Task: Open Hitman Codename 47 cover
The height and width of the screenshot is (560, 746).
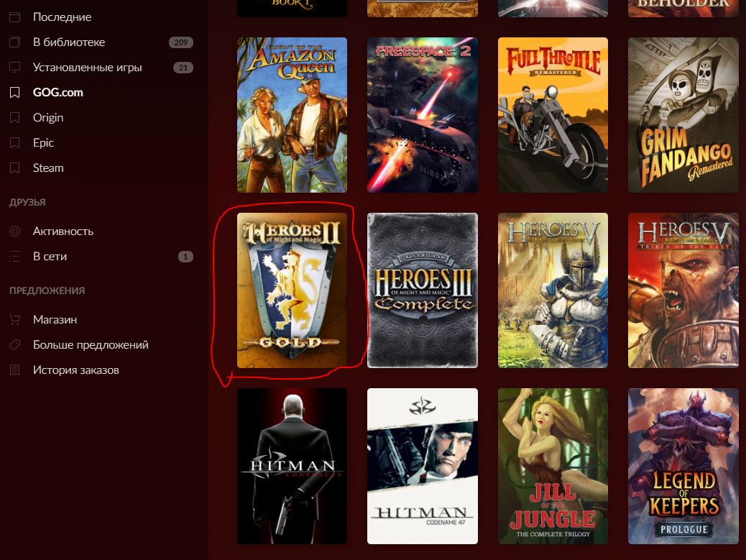Action: [423, 467]
